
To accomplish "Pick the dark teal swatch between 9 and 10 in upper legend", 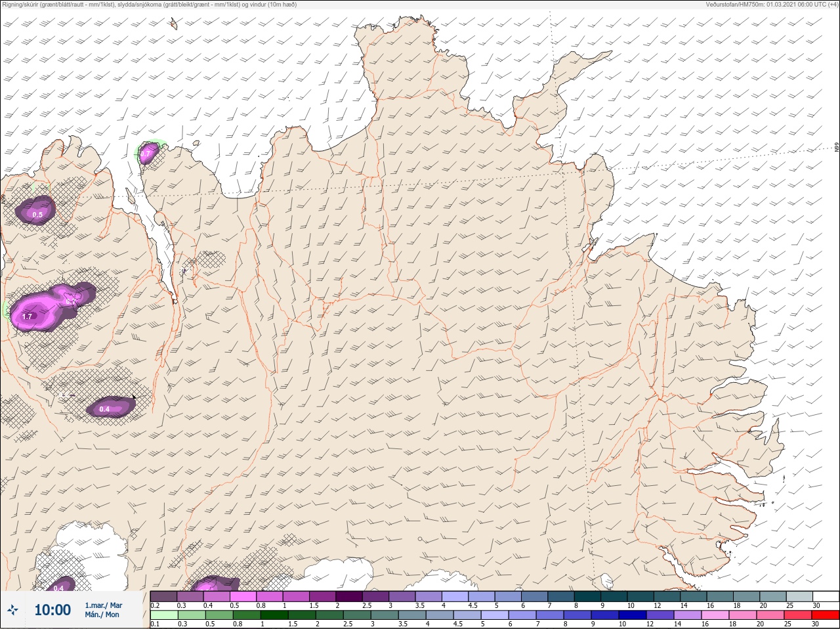I will point(614,596).
